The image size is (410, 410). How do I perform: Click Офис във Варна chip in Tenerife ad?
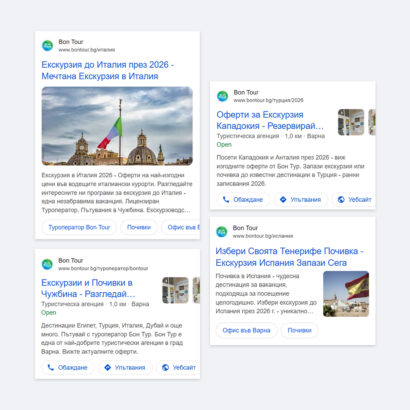tap(246, 330)
